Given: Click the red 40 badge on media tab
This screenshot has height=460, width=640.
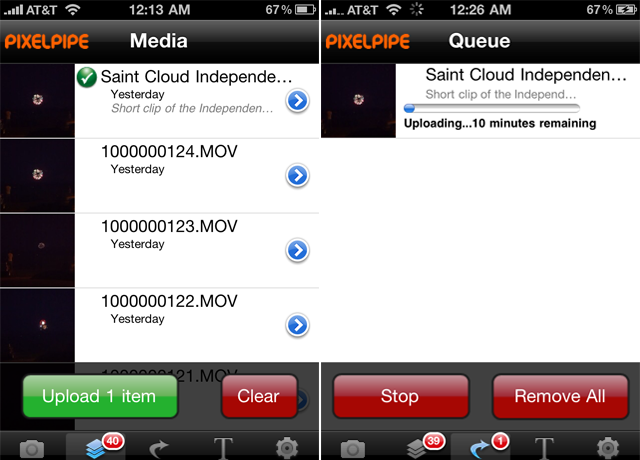Looking at the screenshot, I should 113,441.
